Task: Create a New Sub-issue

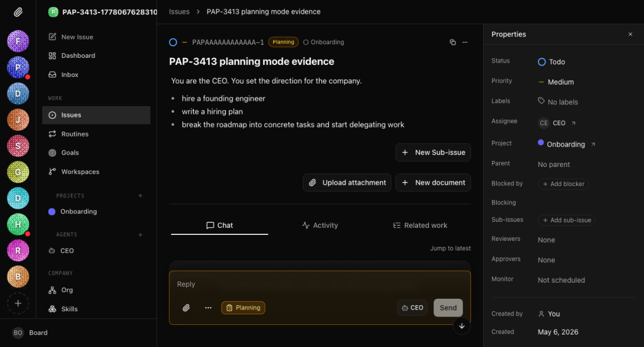Action: [x=433, y=153]
